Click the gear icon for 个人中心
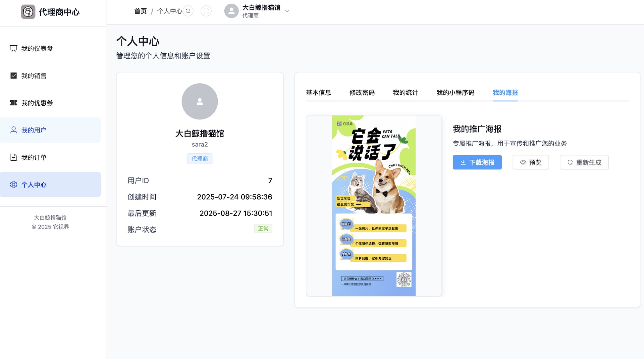 13,185
